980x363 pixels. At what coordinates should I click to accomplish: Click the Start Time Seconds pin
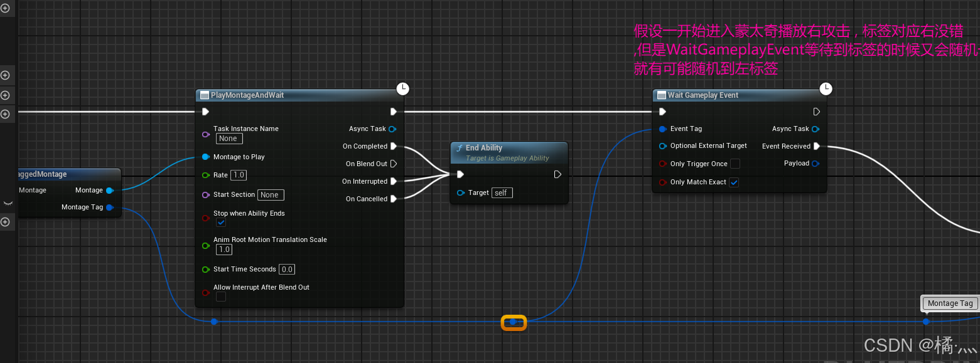pyautogui.click(x=205, y=270)
